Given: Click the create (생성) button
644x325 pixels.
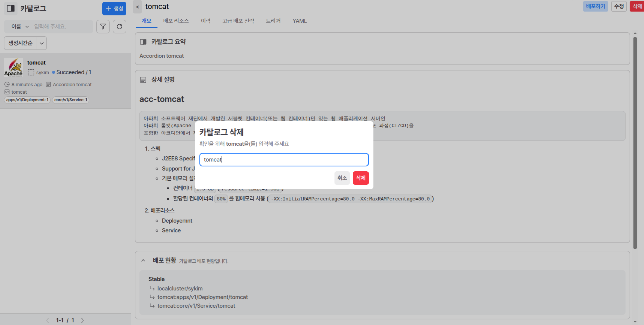Looking at the screenshot, I should coord(114,8).
